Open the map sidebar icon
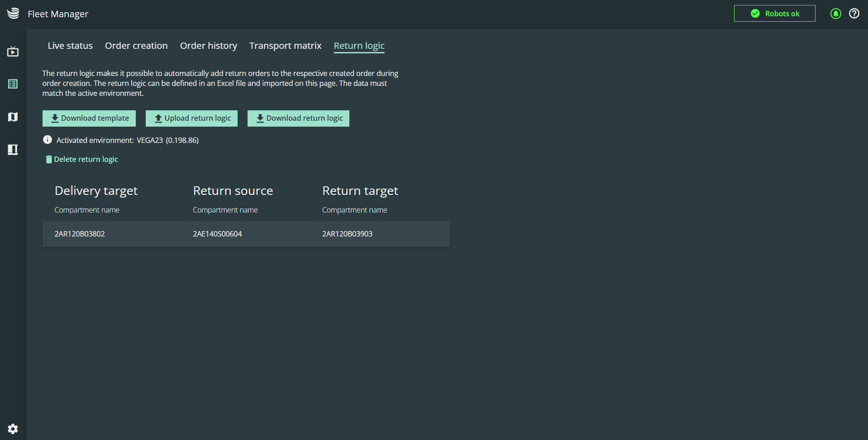Viewport: 868px width, 440px height. tap(13, 117)
